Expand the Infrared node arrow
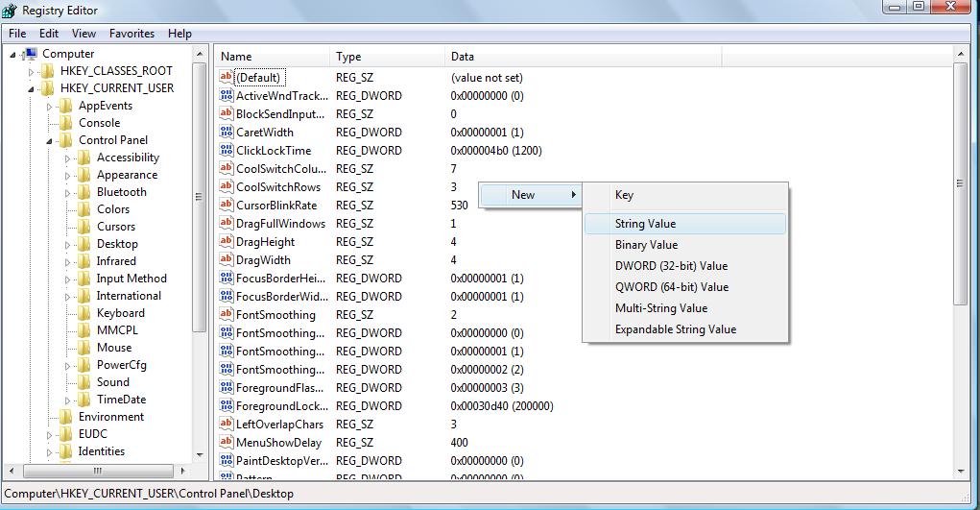This screenshot has width=980, height=510. (x=67, y=262)
